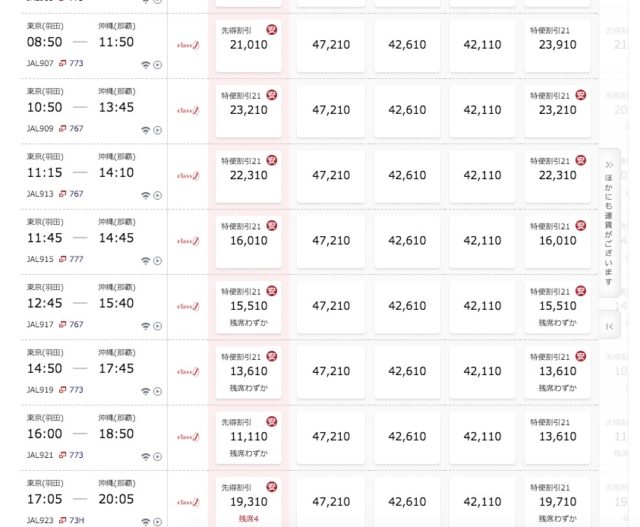Open aircraft type 767 link for JAL909
640x527 pixels.
point(76,129)
